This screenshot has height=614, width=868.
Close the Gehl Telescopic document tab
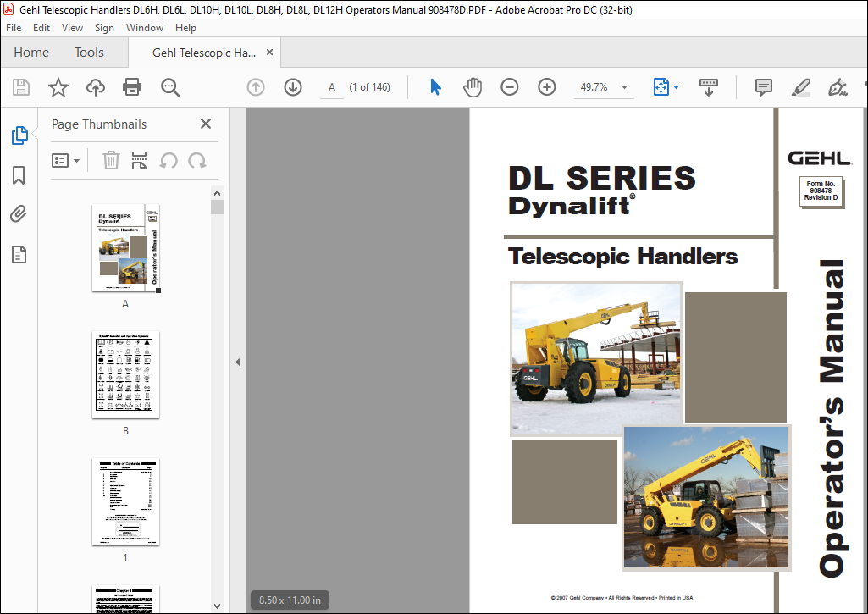point(269,52)
